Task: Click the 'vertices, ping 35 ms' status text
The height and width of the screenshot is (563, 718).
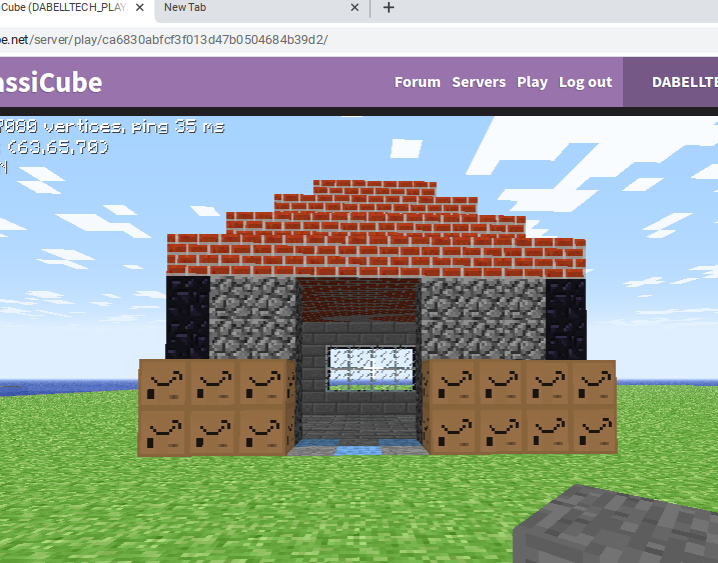Action: tap(134, 126)
